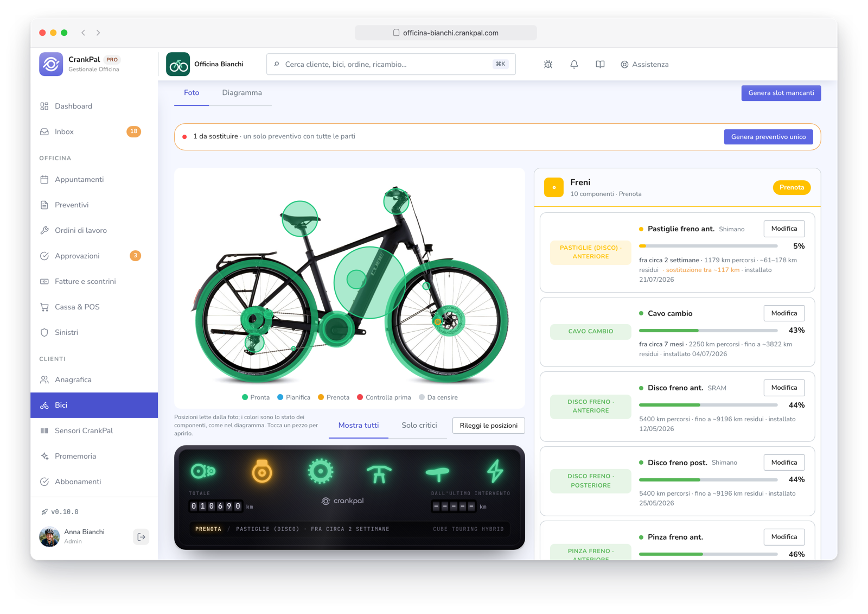Click Rileggi le posizioni button
Image resolution: width=868 pixels, height=614 pixels.
coord(489,426)
